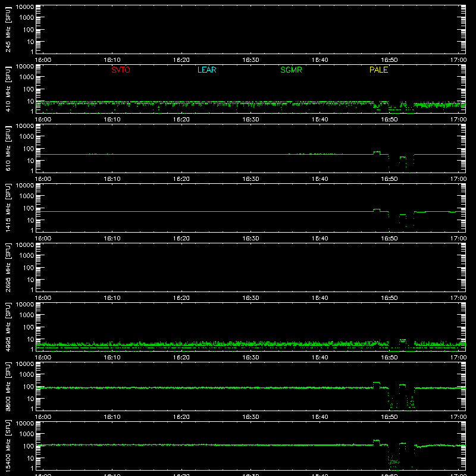Click the 1000 tick value on 410 MHz axis
This screenshot has height=476, width=476.
click(27, 77)
